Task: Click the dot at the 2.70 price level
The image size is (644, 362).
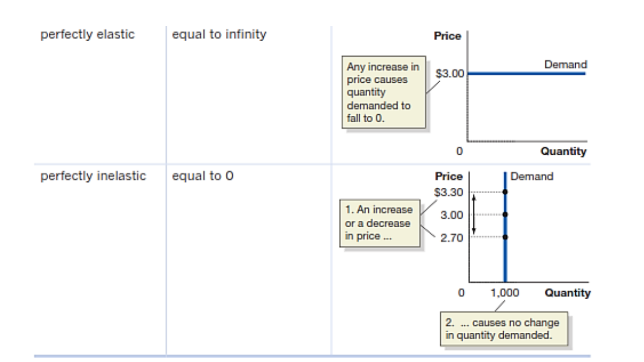Action: 505,237
